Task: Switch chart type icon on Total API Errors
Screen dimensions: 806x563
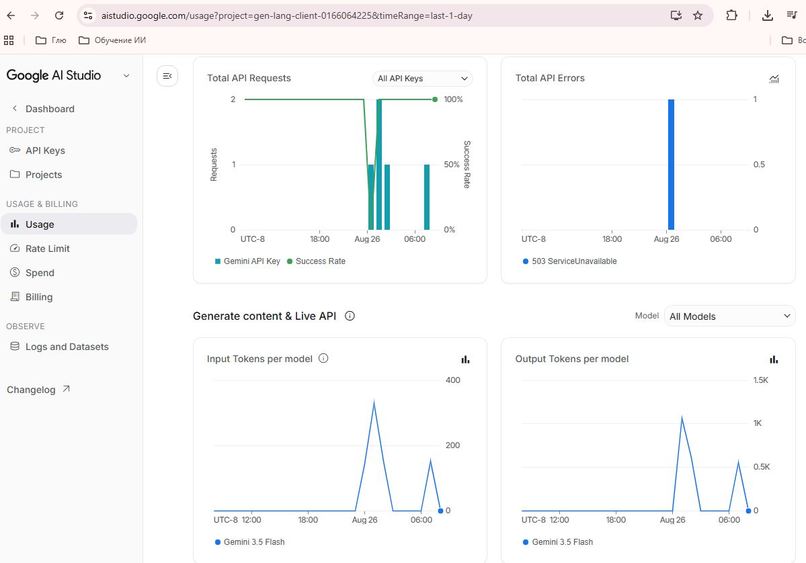Action: [x=774, y=78]
